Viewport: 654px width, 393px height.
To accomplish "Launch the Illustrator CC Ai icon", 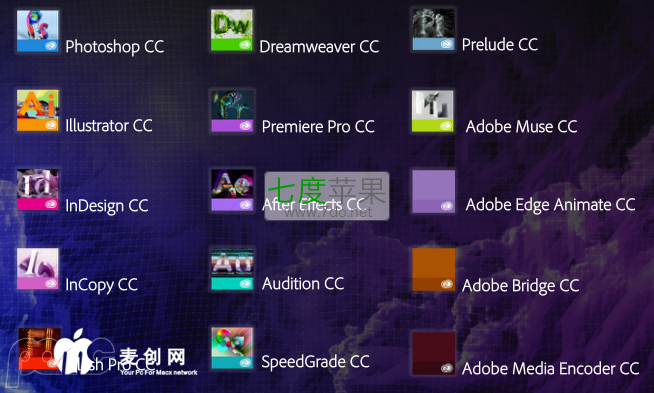I will pos(38,111).
